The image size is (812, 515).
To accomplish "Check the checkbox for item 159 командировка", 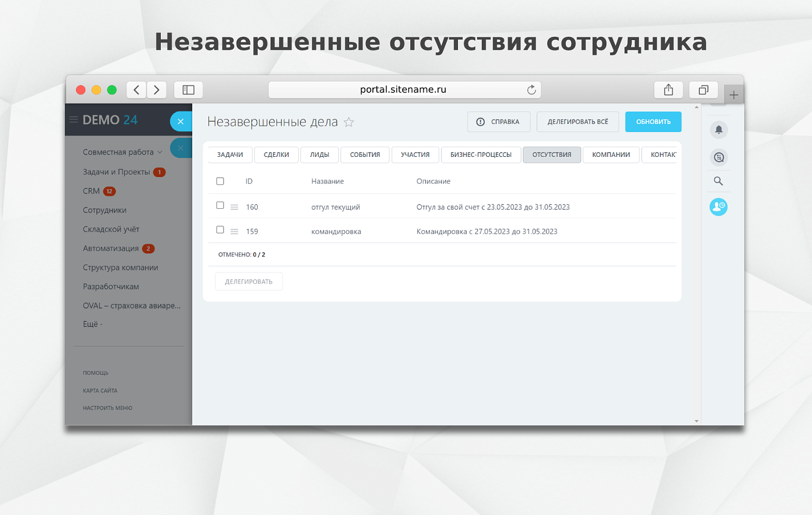I will (220, 230).
